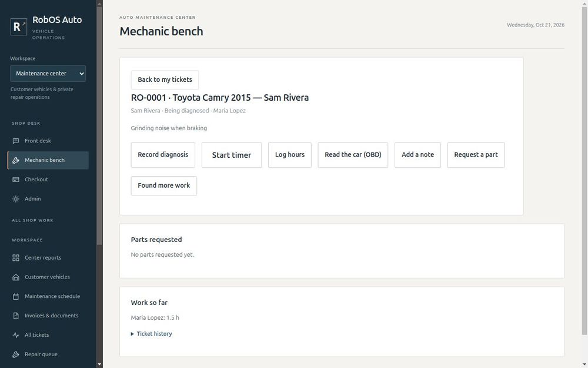Click the Repair queue wrench icon

point(16,354)
